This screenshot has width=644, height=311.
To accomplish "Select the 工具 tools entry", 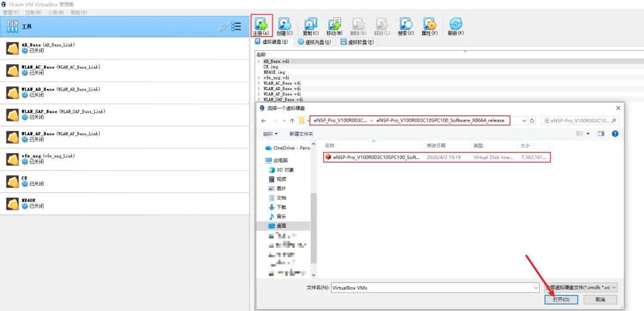I will (x=125, y=27).
